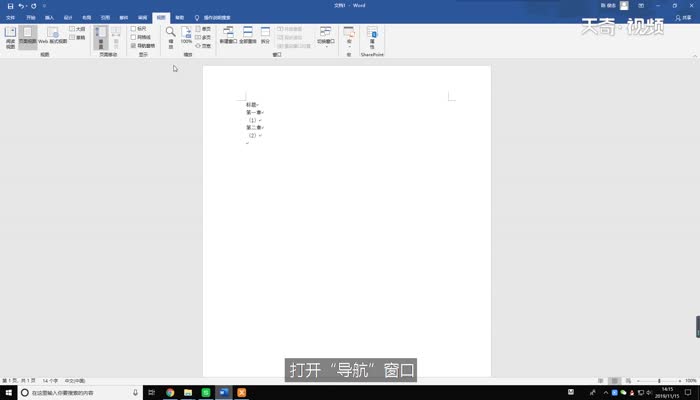
Task: Click 全部重排 arrange all windows
Action: click(248, 35)
